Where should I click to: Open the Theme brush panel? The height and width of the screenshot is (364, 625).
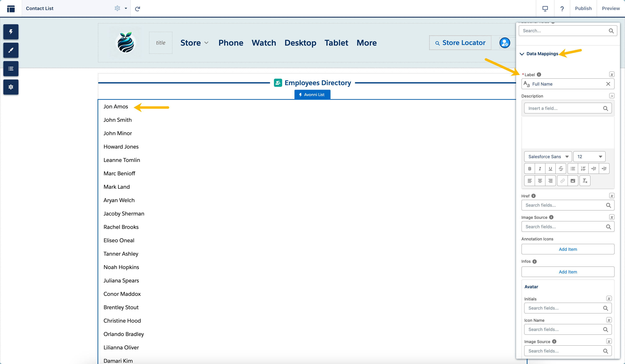pos(11,50)
